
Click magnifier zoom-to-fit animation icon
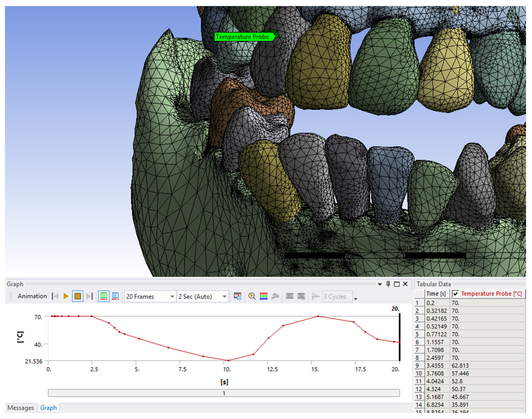pos(252,296)
